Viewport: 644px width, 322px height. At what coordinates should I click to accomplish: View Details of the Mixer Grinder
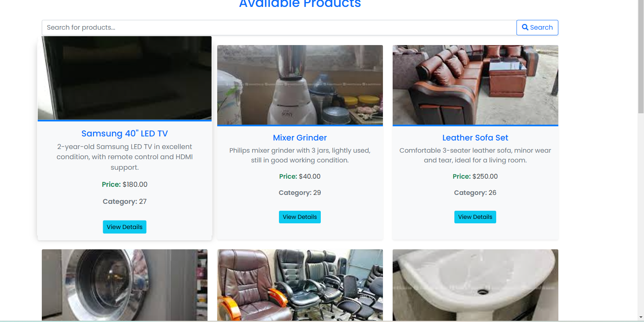click(300, 217)
